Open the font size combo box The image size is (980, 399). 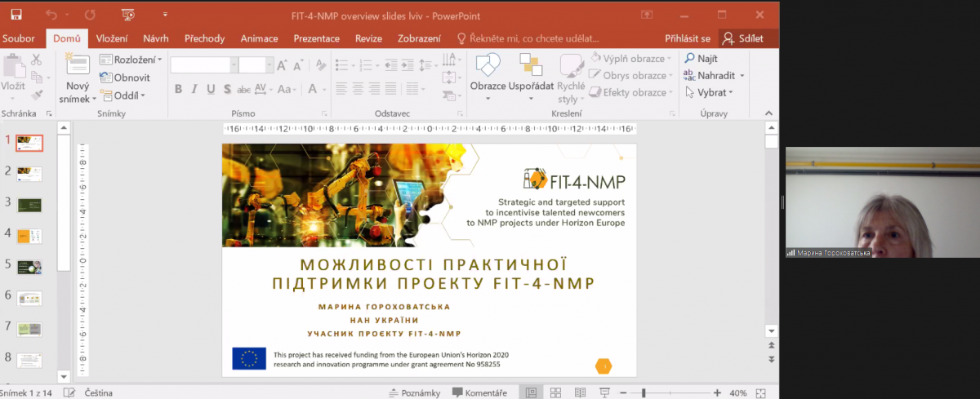(256, 65)
